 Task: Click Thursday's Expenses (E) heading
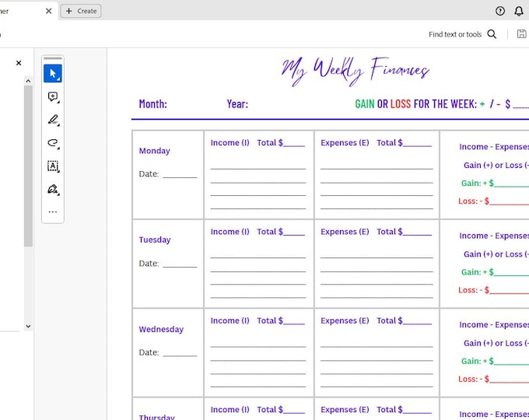[345, 410]
